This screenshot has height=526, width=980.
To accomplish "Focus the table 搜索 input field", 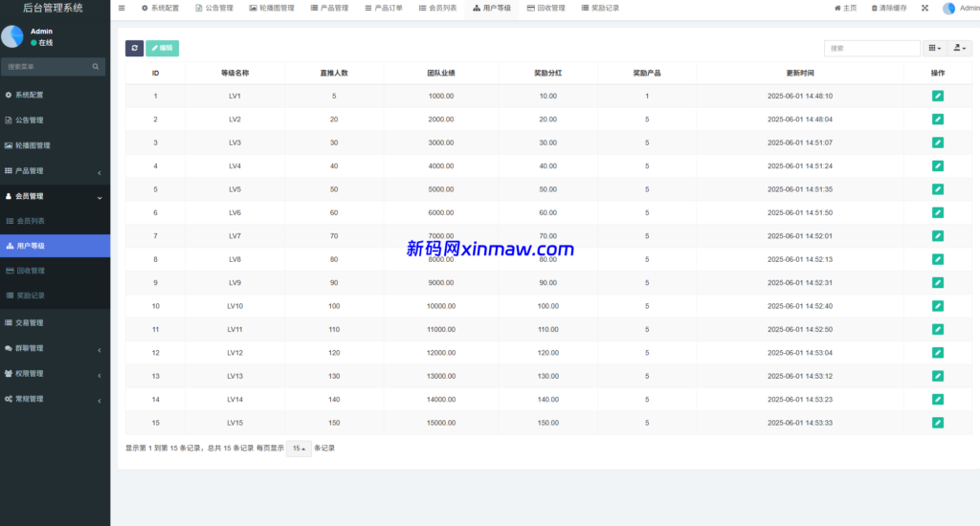I will point(872,48).
